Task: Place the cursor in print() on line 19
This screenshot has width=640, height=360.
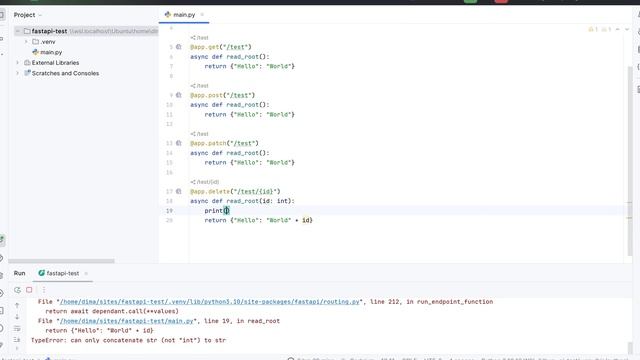Action: 227,211
